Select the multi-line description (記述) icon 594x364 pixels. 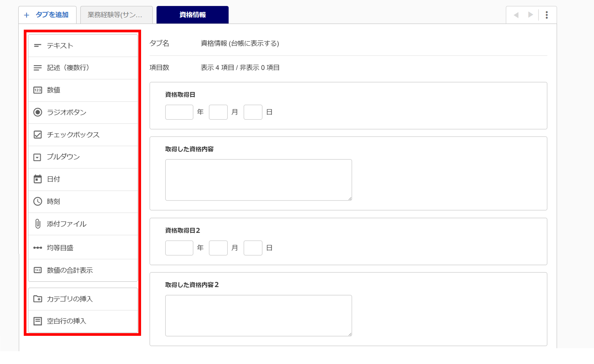point(37,68)
